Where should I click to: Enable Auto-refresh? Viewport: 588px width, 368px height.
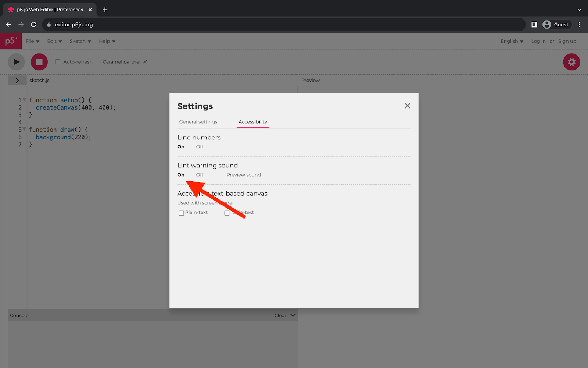click(58, 62)
